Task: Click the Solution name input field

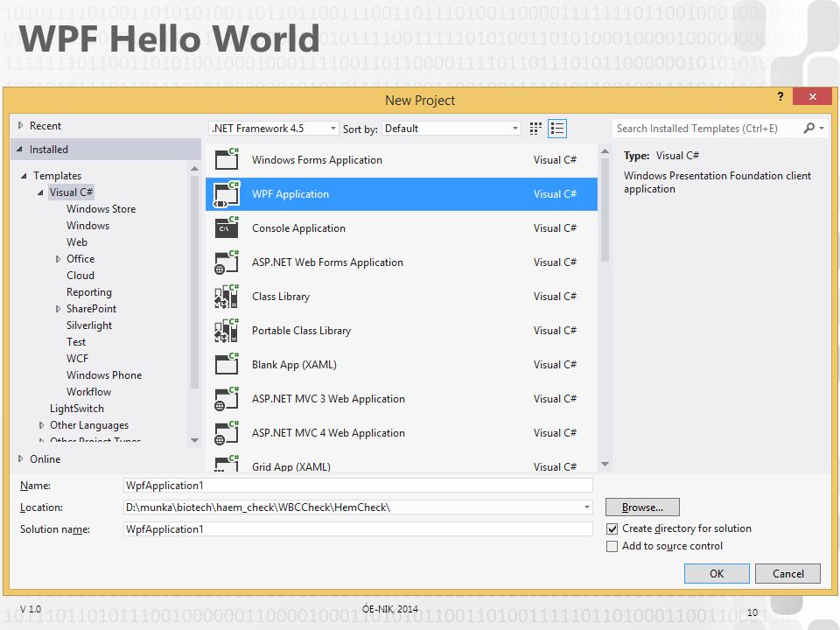Action: pos(358,529)
